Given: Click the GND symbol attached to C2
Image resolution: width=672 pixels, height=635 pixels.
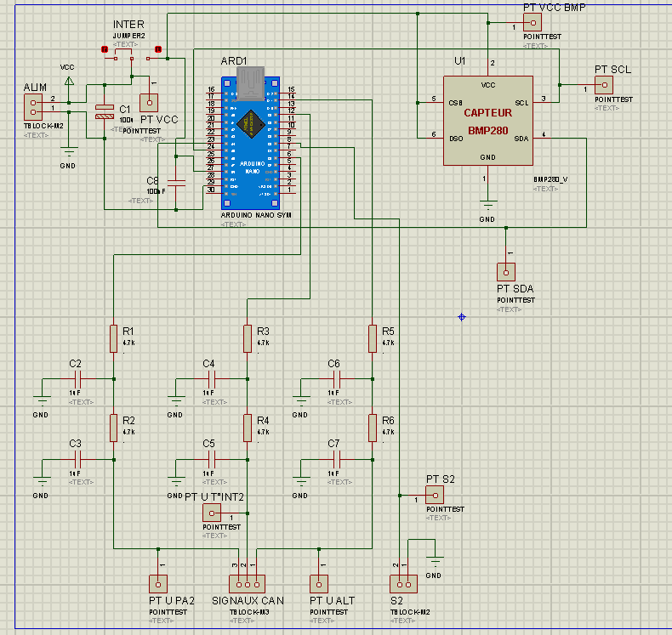Looking at the screenshot, I should (x=42, y=401).
